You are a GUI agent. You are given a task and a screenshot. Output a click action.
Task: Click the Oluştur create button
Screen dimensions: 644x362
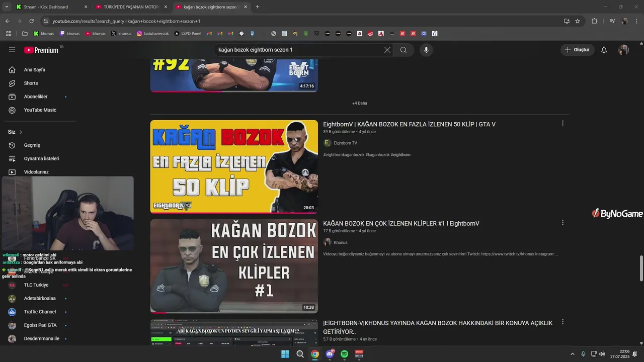click(x=577, y=50)
